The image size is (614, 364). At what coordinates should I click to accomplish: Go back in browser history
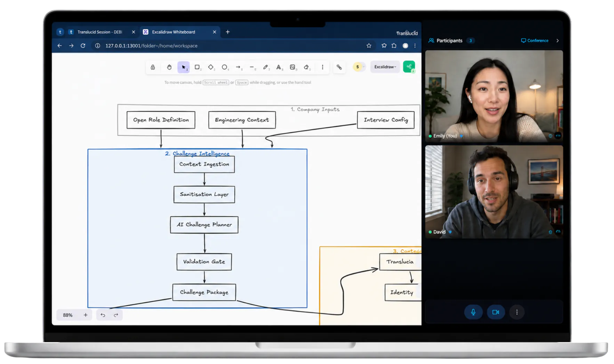(60, 45)
